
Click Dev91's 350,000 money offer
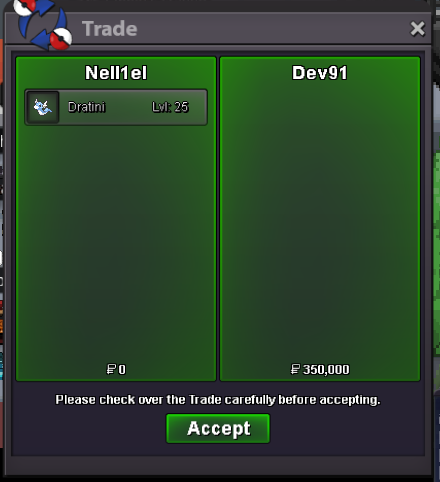tap(326, 369)
